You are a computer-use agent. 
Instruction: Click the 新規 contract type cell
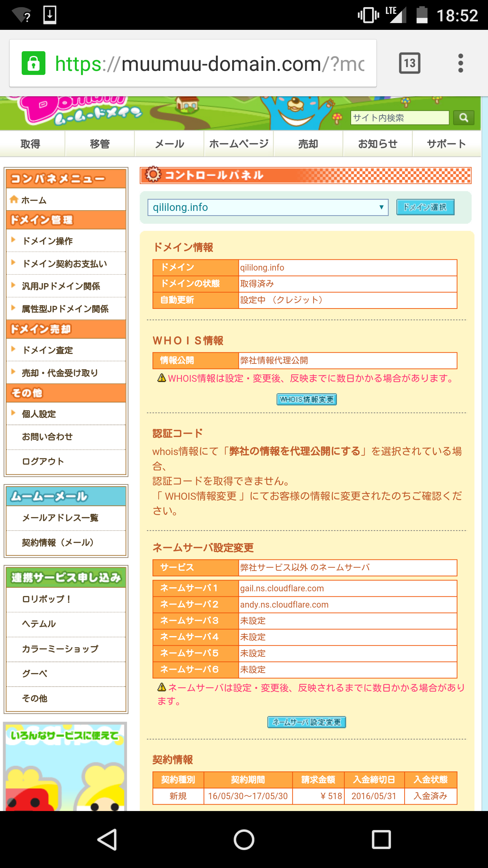point(178,796)
